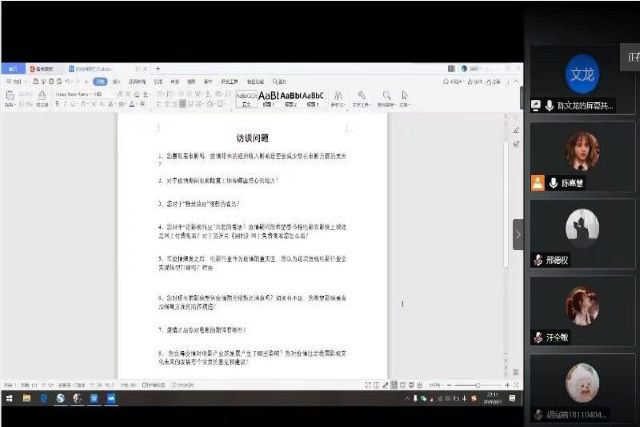The image size is (640, 427).
Task: Toggle the muted microphone on the third participant tile
Action: click(538, 260)
